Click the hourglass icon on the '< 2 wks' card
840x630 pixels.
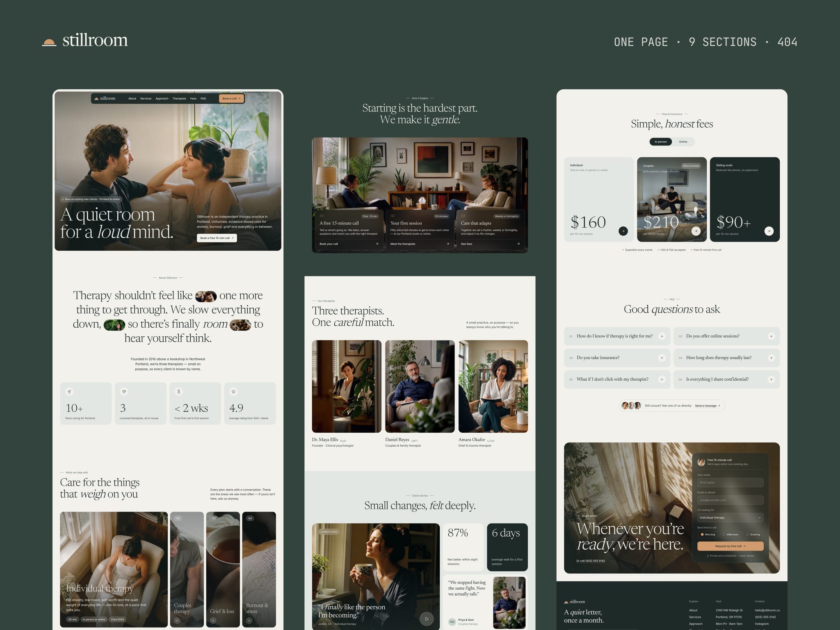179,392
